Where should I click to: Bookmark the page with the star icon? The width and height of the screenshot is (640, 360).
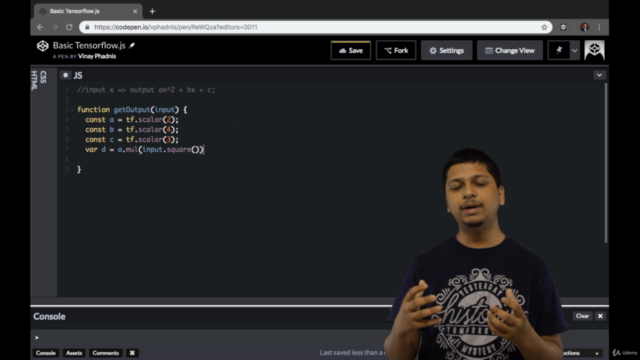pyautogui.click(x=544, y=27)
